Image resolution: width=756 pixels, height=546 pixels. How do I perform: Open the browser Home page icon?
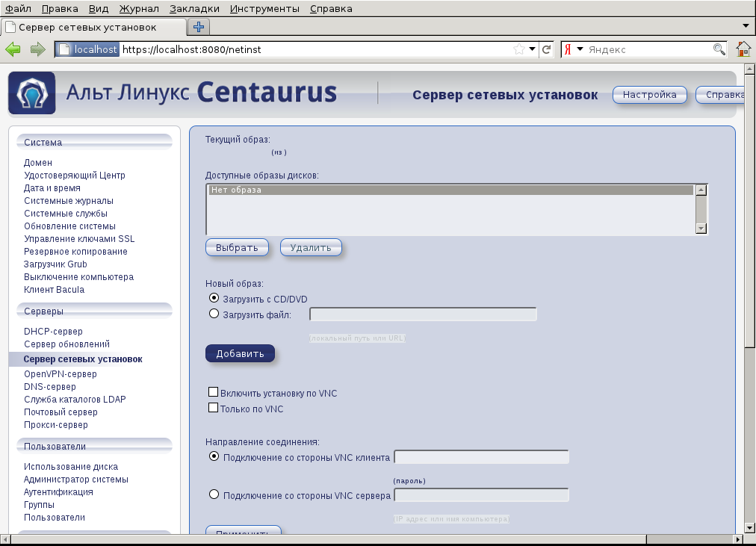(743, 49)
